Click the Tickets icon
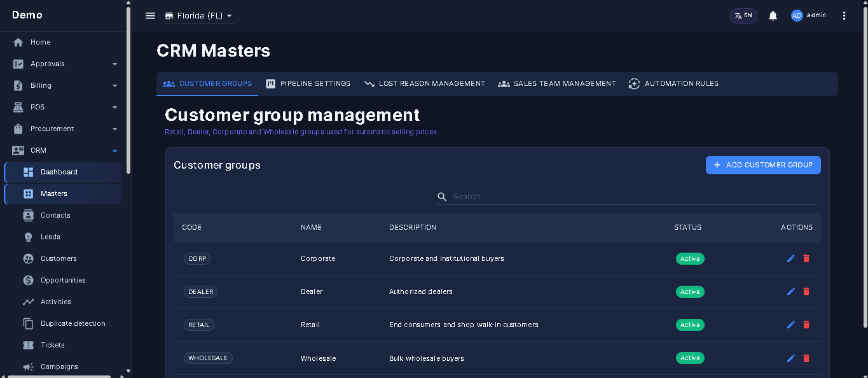Viewport: 868px width, 378px height. click(28, 345)
